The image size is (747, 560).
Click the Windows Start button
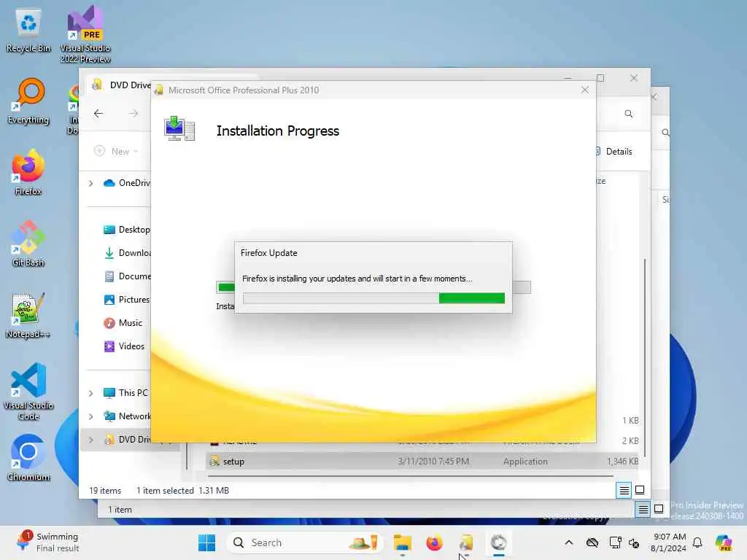[206, 542]
